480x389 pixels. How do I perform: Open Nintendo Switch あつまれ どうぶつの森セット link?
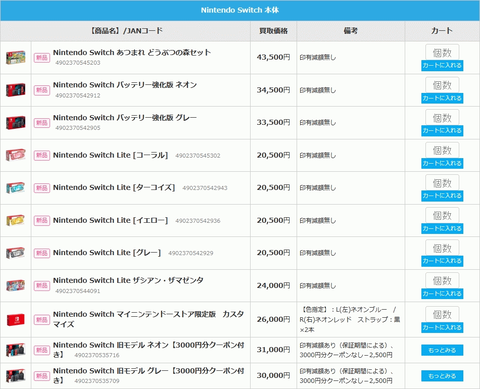point(132,52)
